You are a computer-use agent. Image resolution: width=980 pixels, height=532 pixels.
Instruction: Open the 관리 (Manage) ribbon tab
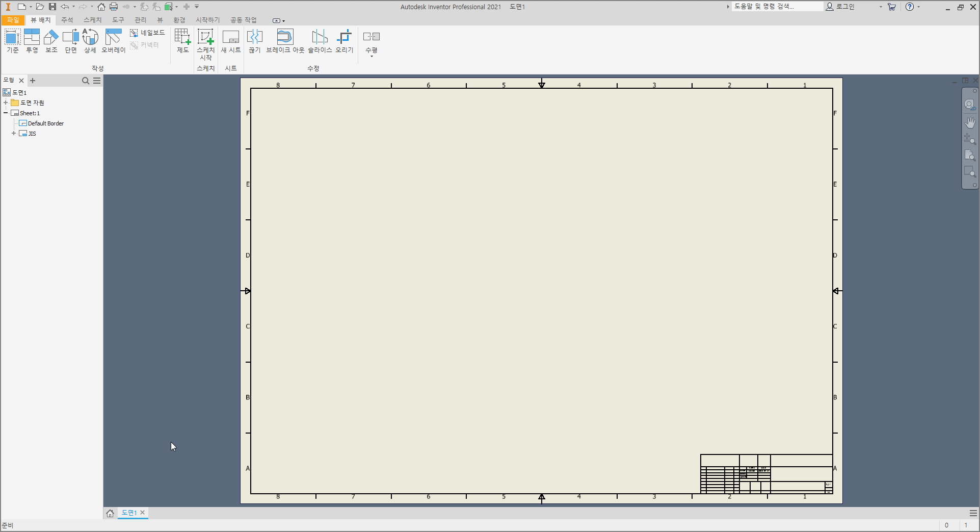[x=141, y=20]
